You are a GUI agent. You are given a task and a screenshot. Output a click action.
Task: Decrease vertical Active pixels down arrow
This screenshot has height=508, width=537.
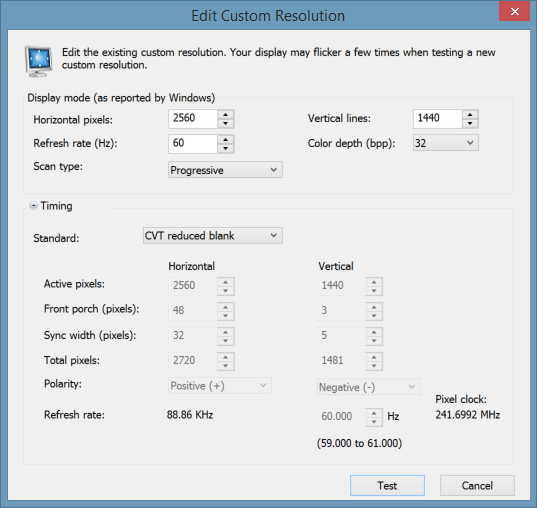[x=374, y=291]
